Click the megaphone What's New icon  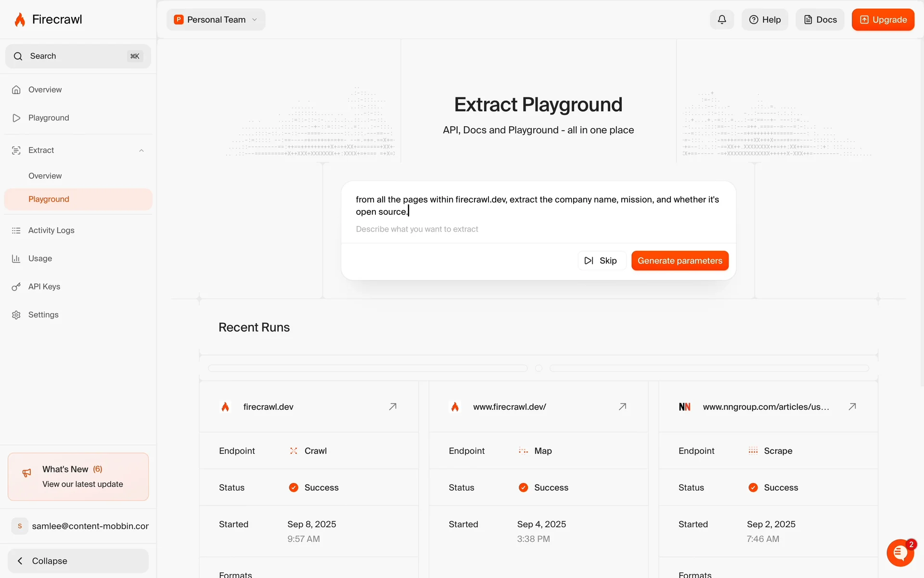coord(27,473)
